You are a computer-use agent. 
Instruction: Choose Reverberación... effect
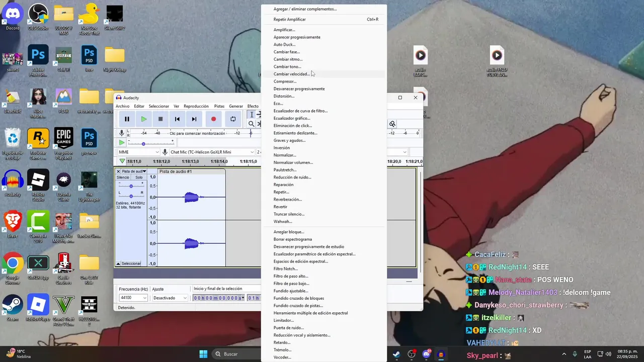(324, 199)
